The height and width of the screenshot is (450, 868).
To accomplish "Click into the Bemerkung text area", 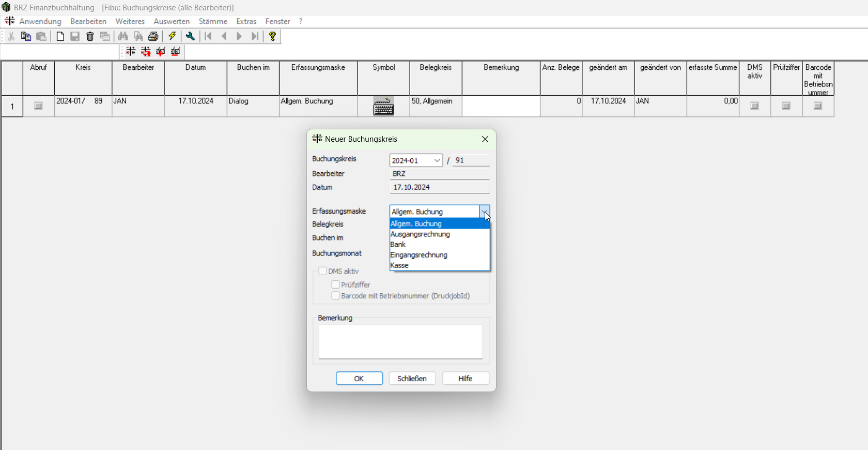I will click(x=401, y=342).
